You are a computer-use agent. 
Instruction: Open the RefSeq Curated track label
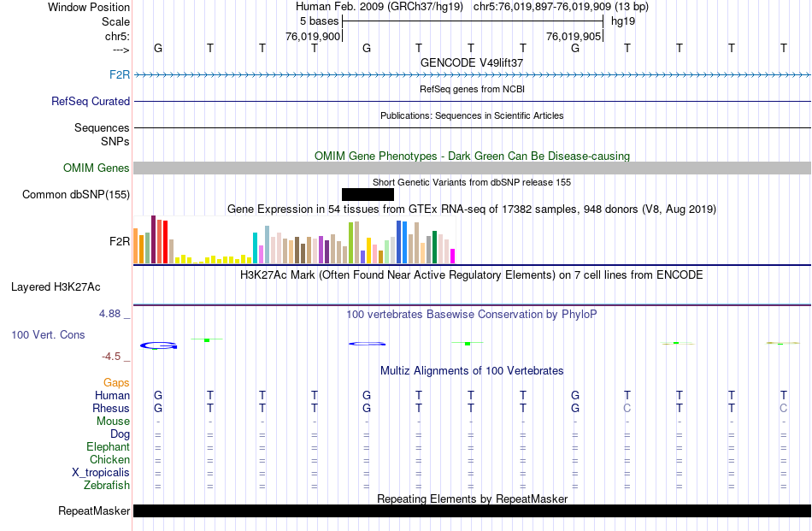click(90, 101)
